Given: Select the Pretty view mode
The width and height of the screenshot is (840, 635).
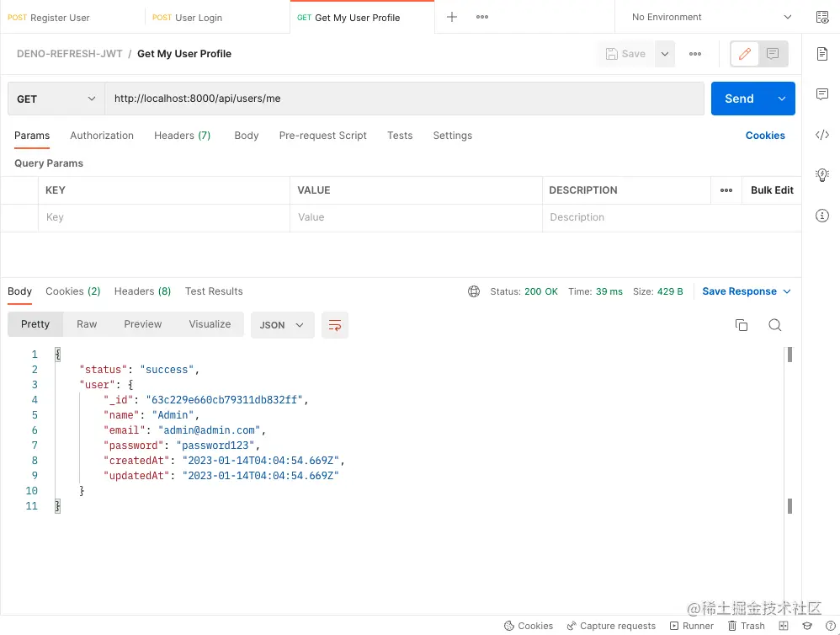Looking at the screenshot, I should [35, 324].
